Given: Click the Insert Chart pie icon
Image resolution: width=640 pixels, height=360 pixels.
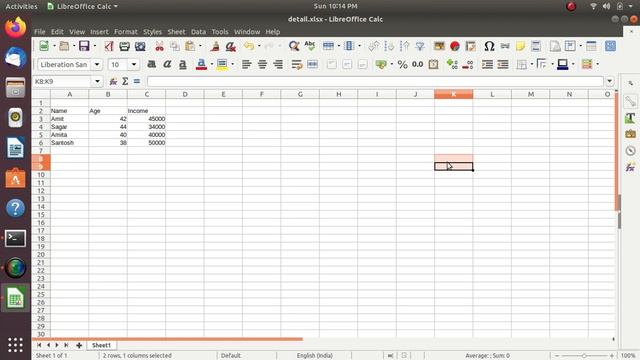Looking at the screenshot, I should click(455, 46).
